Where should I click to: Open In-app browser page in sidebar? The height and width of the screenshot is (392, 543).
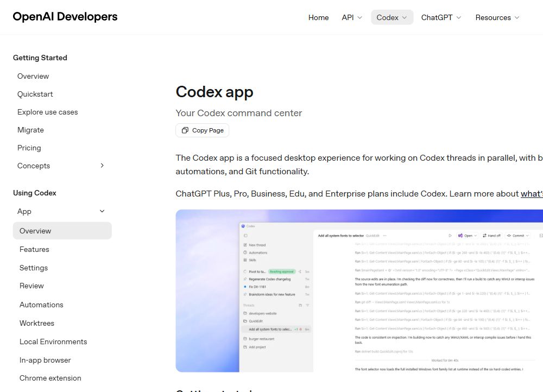pyautogui.click(x=45, y=360)
